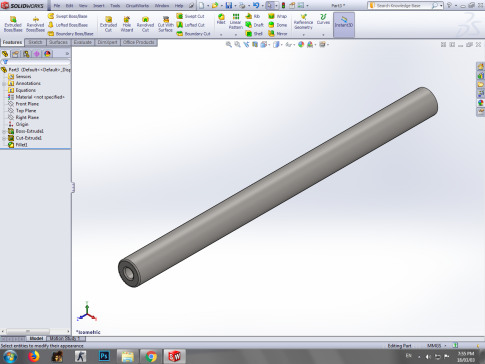The image size is (485, 364).
Task: Select the Revolved Cut tool
Action: (x=145, y=24)
